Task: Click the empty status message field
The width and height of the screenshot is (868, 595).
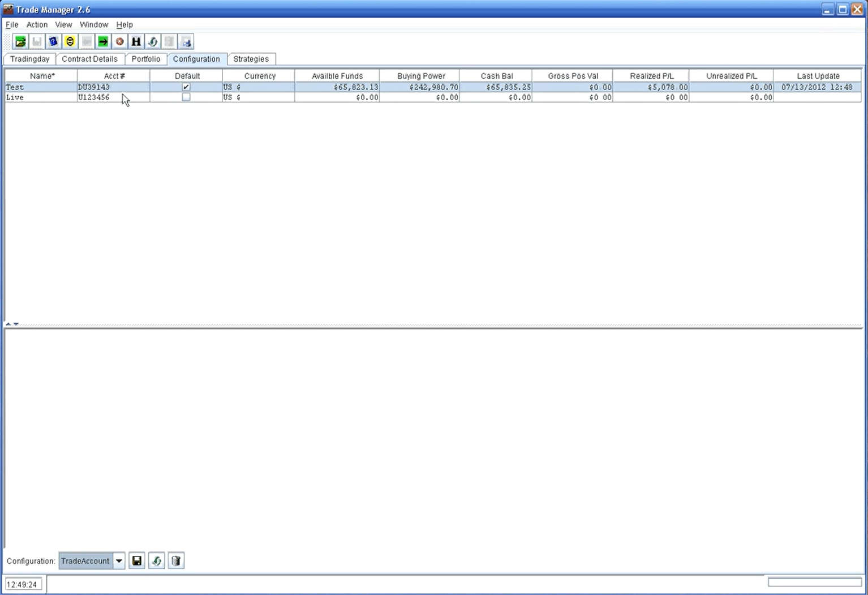Action: (x=405, y=584)
